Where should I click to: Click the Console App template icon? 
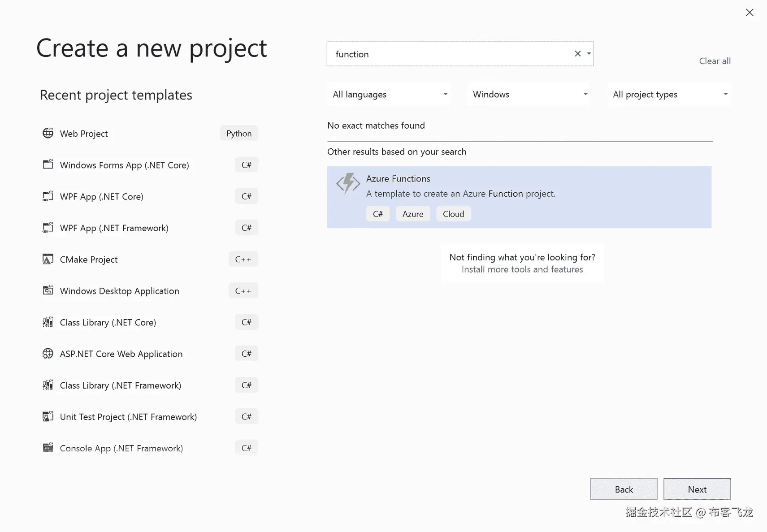[48, 448]
